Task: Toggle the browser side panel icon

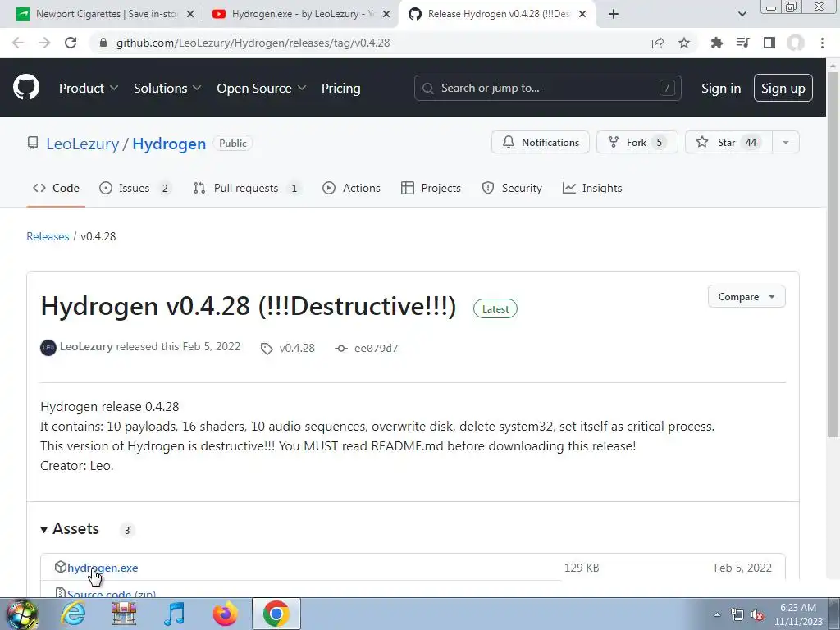Action: pyautogui.click(x=769, y=43)
